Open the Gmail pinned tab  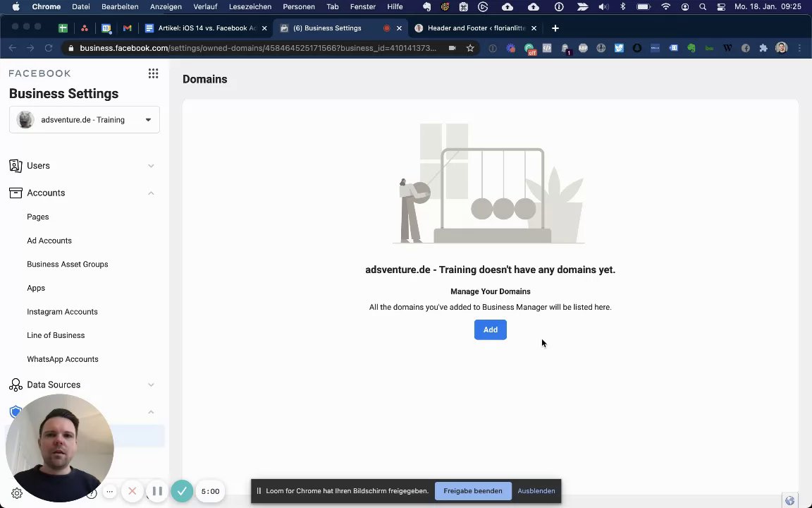click(x=128, y=28)
